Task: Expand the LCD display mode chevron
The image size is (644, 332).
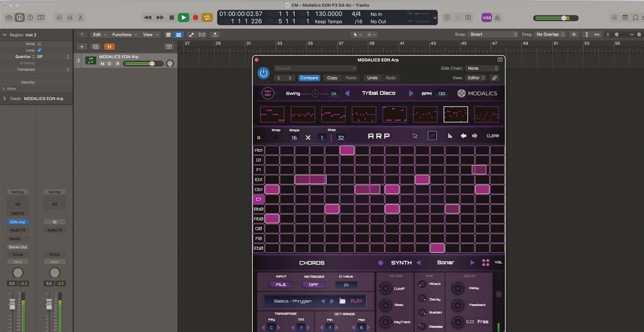Action: (435, 18)
